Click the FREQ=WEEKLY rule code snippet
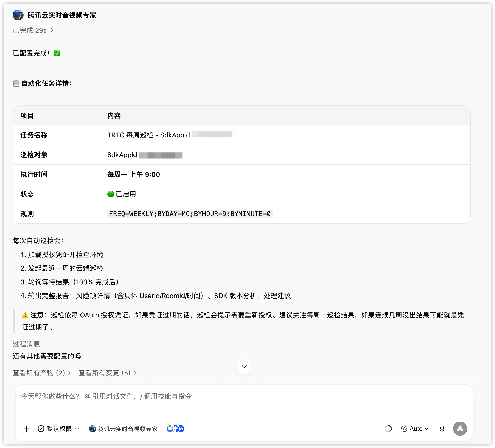Viewport: 495px width, 448px height. tap(190, 214)
